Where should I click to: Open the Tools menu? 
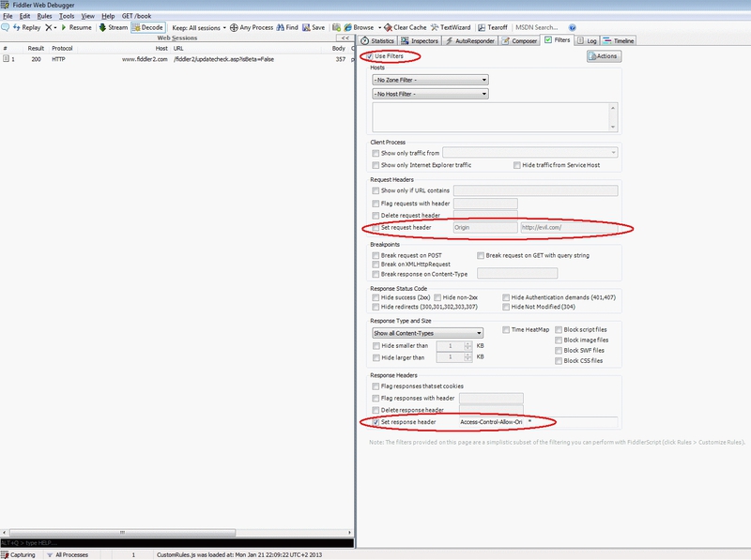click(67, 16)
